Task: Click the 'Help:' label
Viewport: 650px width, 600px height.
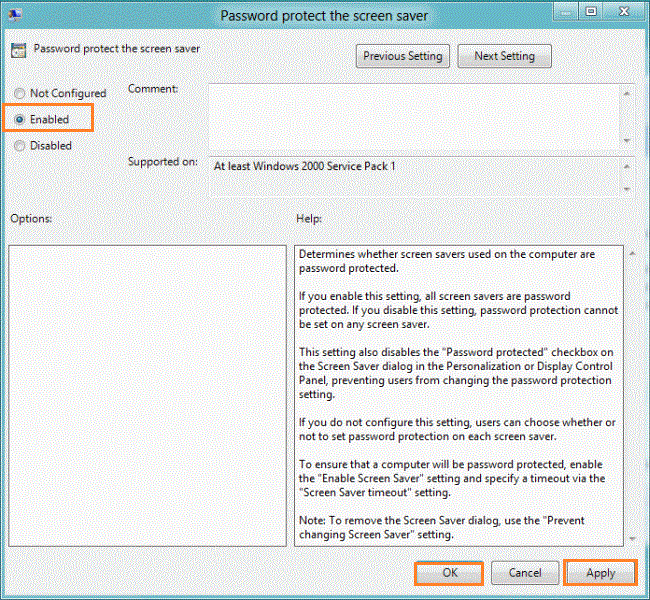Action: [309, 219]
